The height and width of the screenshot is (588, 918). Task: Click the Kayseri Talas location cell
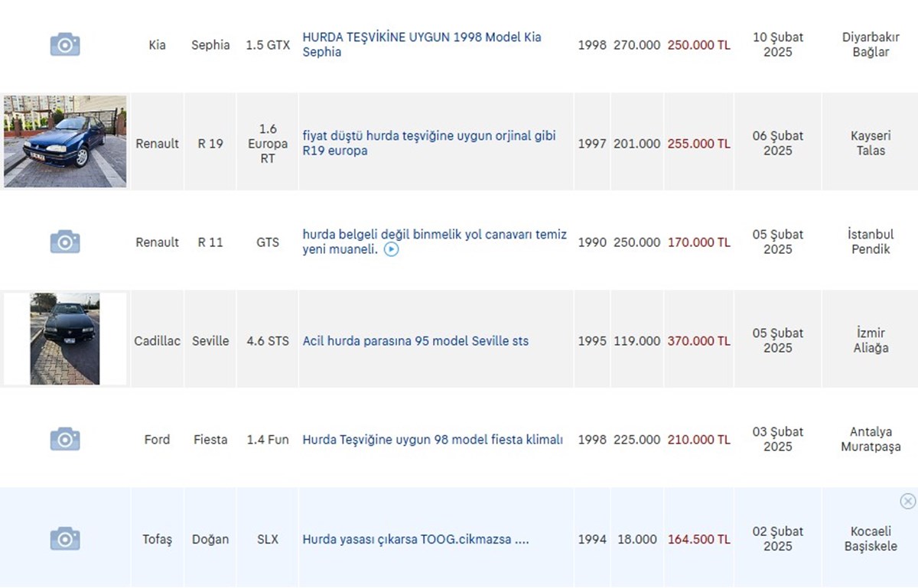(871, 143)
